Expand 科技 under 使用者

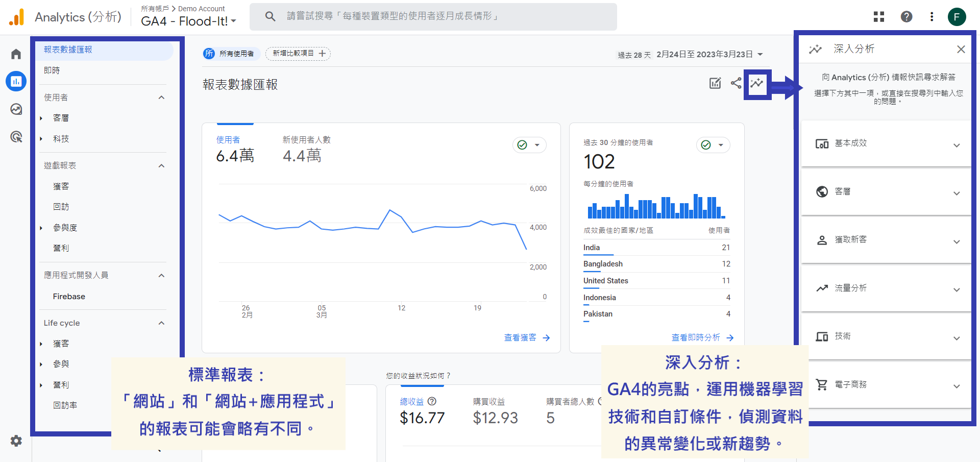(41, 139)
